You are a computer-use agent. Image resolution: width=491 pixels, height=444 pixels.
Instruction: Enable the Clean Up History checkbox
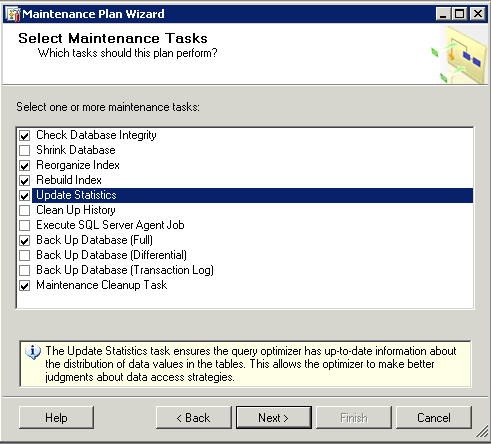coord(25,211)
